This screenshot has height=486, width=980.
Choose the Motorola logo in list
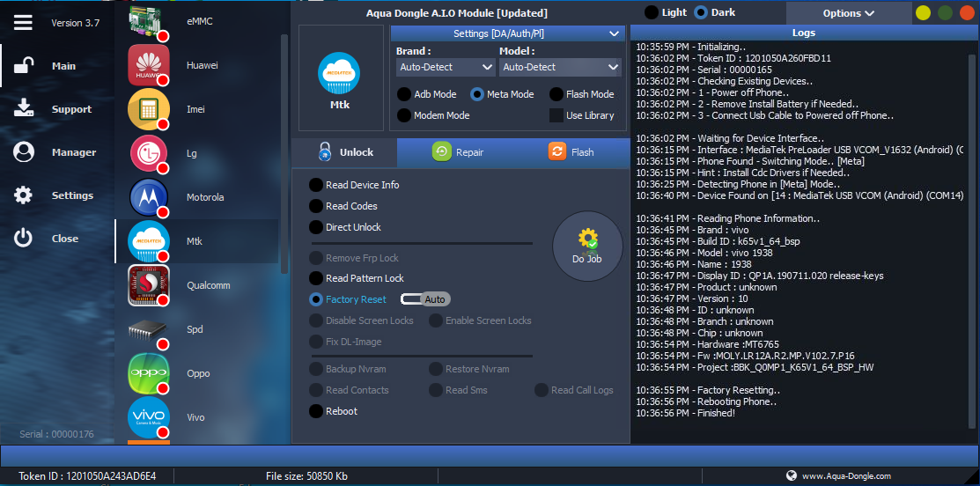(149, 198)
